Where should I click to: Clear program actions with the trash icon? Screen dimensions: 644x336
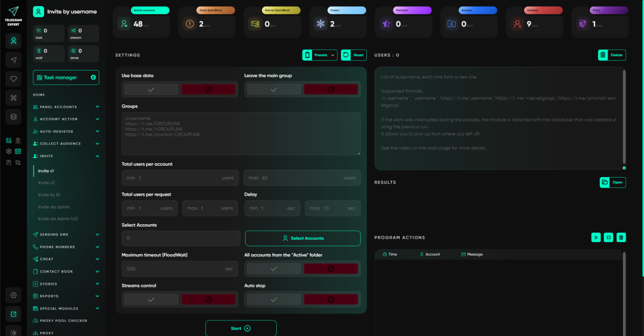pos(621,237)
